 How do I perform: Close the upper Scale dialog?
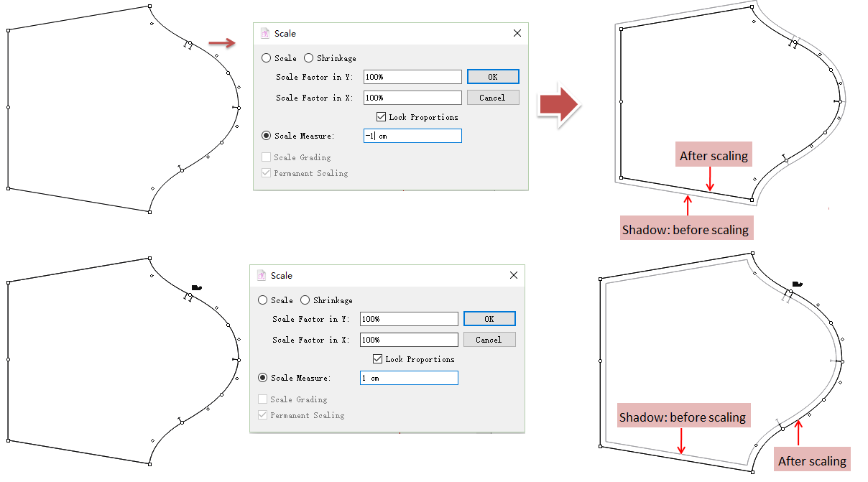pos(517,33)
